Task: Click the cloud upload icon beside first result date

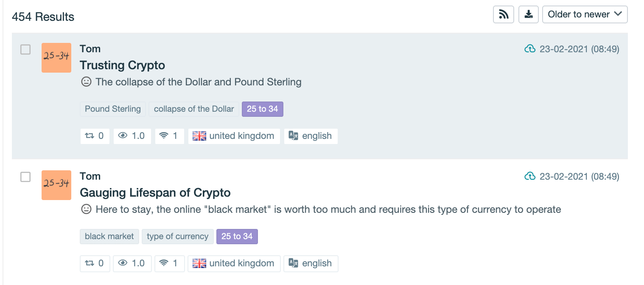Action: 530,49
